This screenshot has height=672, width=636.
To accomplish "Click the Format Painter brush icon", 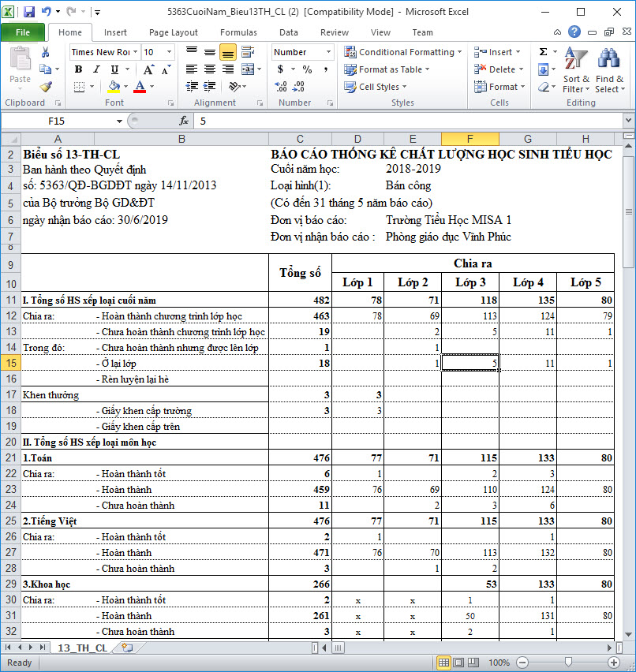I will pyautogui.click(x=46, y=87).
